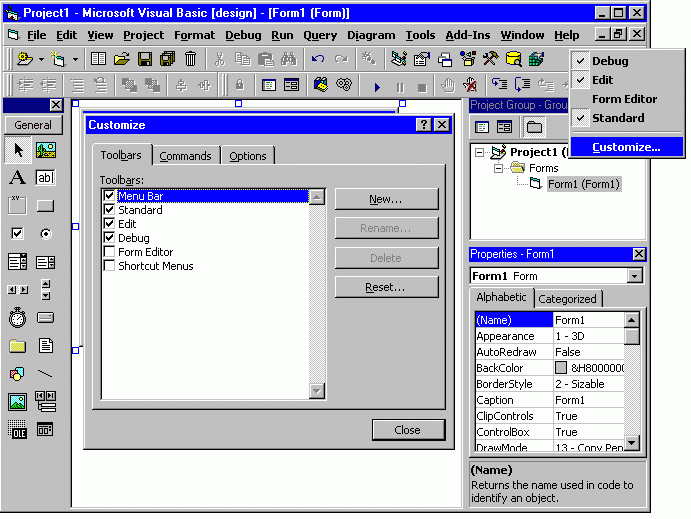This screenshot has width=691, height=519.
Task: Click the Toggle Breakpoint hand icon
Action: coord(448,85)
